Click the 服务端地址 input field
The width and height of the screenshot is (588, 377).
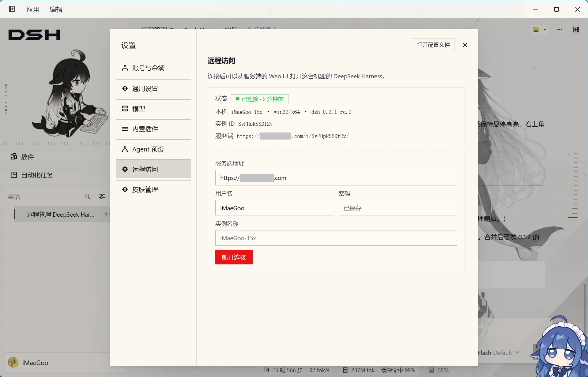(x=336, y=178)
